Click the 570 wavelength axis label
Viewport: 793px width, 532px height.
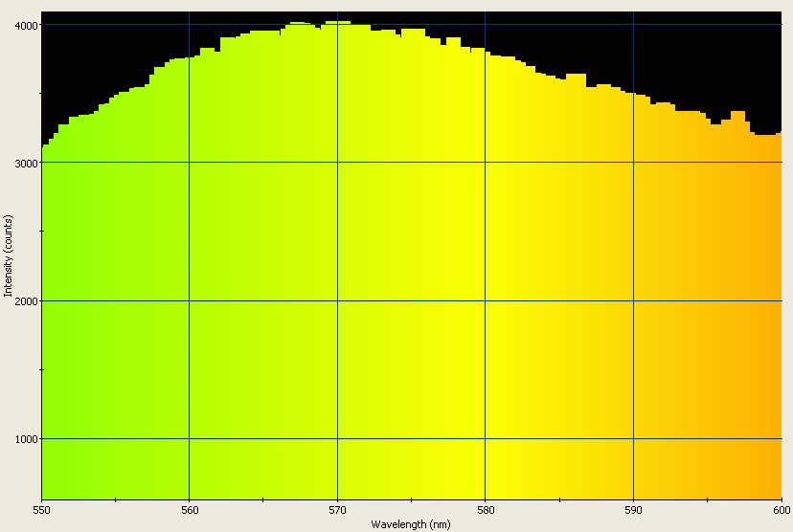coord(337,511)
